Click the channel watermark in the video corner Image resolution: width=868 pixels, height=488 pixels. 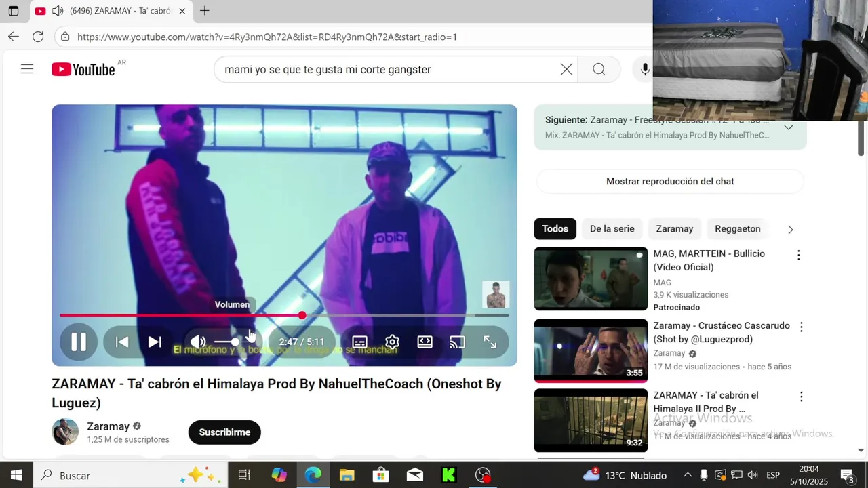495,295
